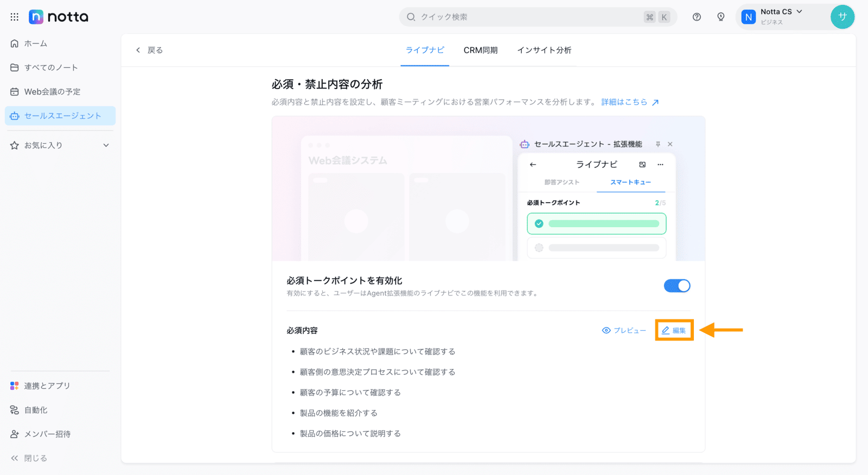Click the expand icon in ライブナビ preview

coord(642,164)
